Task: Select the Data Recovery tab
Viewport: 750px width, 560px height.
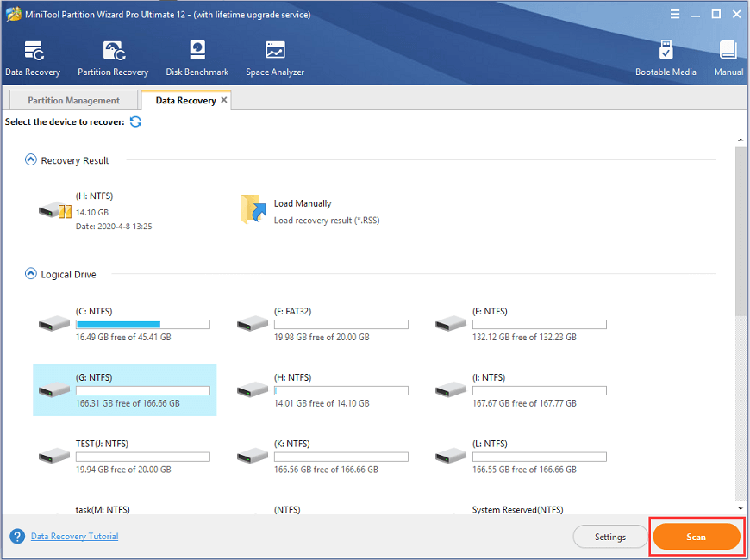Action: point(185,101)
